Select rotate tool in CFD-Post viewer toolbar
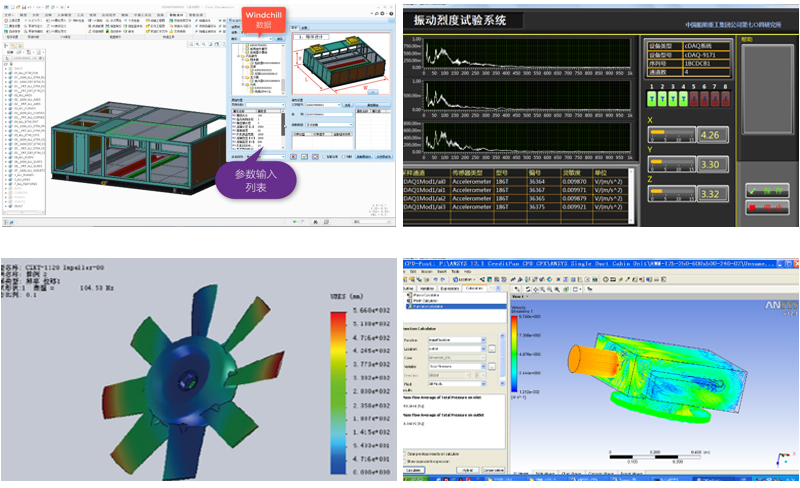The width and height of the screenshot is (800, 488). coord(528,289)
